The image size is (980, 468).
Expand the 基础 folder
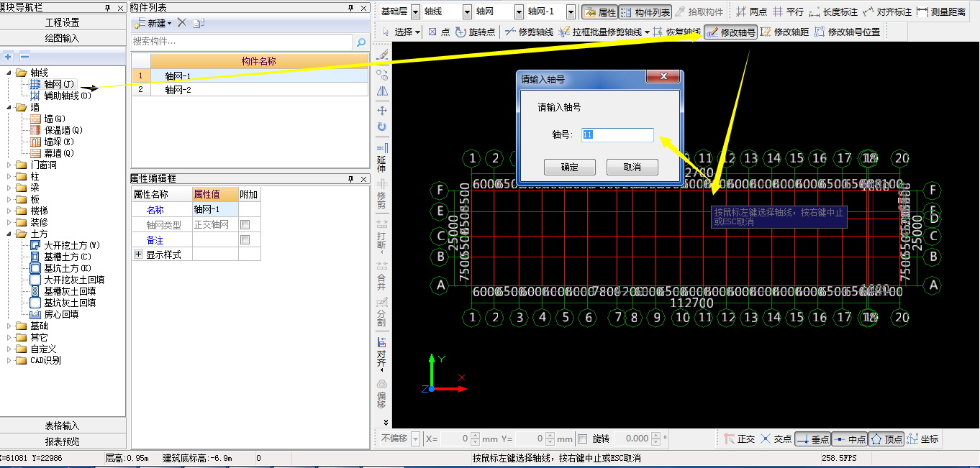9,326
